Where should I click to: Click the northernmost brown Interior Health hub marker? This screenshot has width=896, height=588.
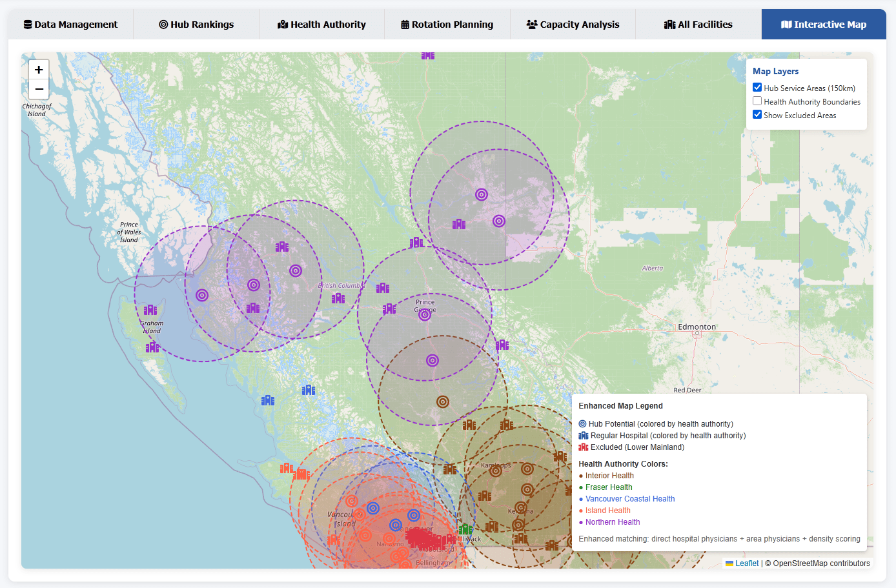pyautogui.click(x=443, y=401)
